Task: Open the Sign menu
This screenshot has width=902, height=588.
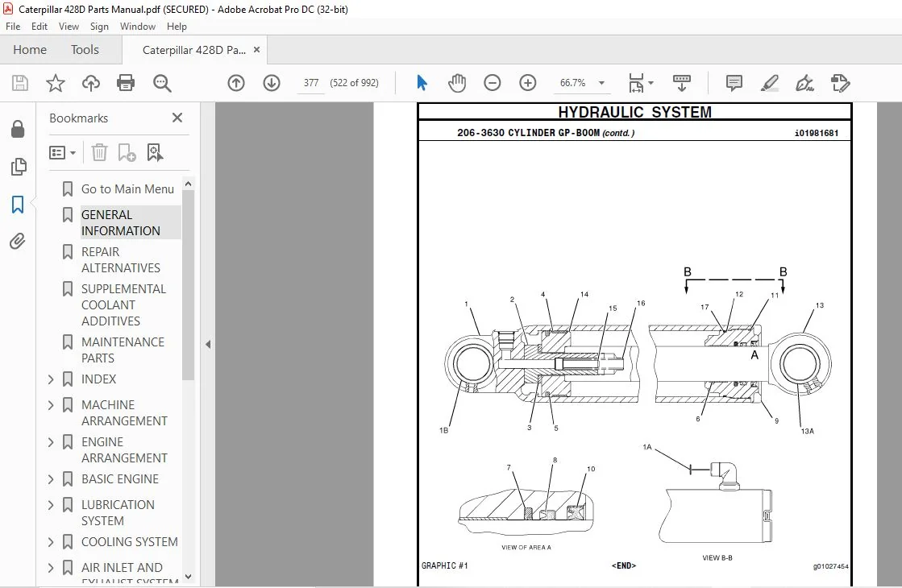Action: point(99,27)
